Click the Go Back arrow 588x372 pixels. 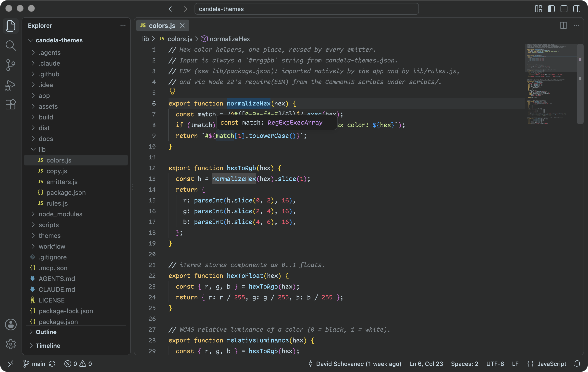coord(171,9)
